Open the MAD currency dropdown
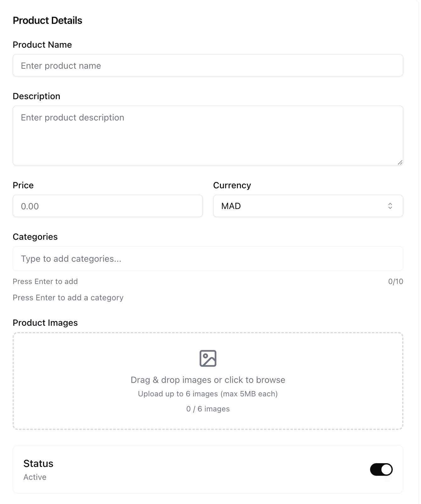The height and width of the screenshot is (504, 421). click(308, 206)
